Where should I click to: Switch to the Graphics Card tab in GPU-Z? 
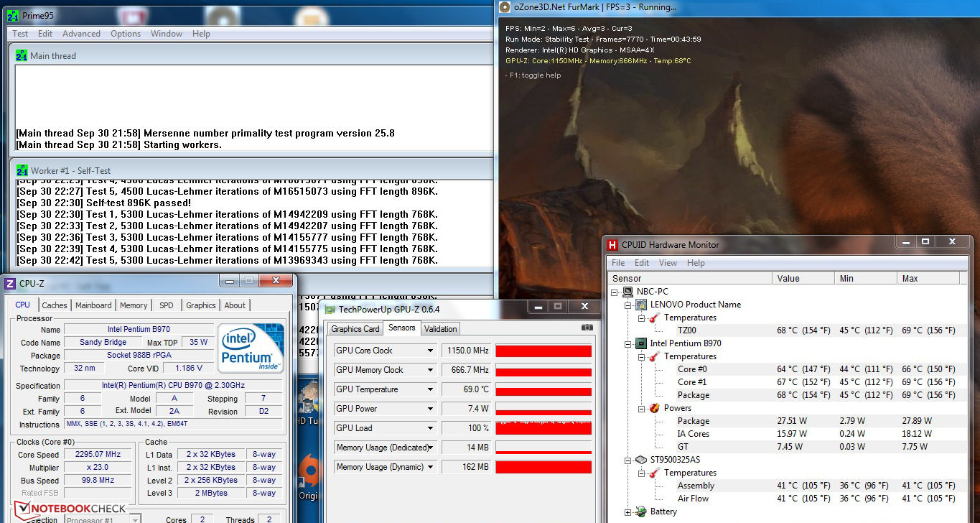click(x=355, y=329)
